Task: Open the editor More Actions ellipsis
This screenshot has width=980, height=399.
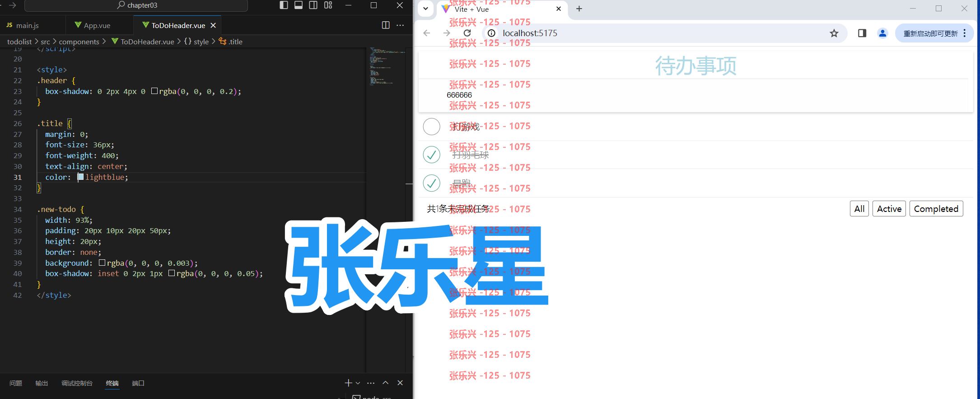Action: point(400,25)
